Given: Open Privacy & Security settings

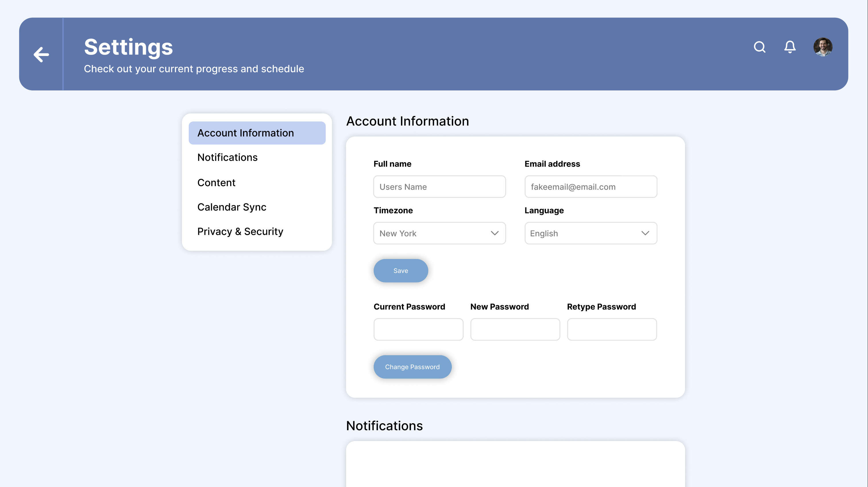Looking at the screenshot, I should click(x=240, y=231).
